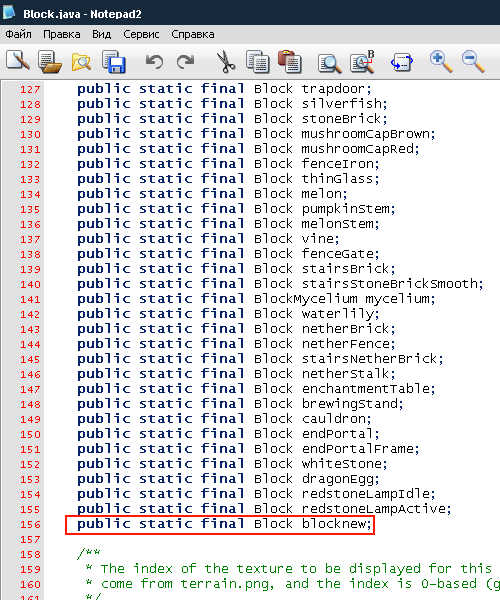
Task: Copy selection with the copy icon
Action: point(257,61)
